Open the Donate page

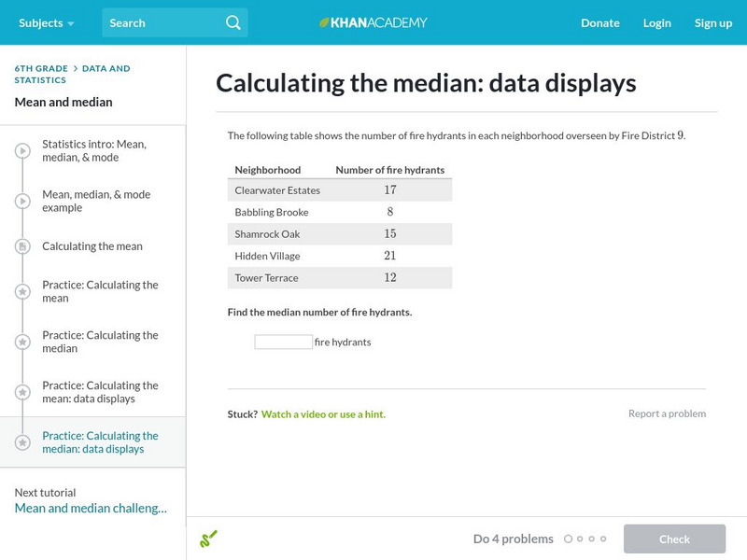pyautogui.click(x=599, y=22)
